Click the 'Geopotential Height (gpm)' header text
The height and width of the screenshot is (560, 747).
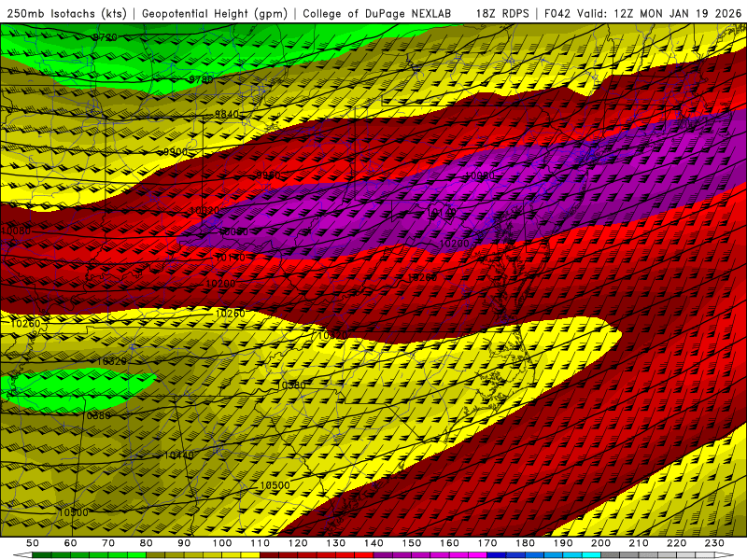(x=215, y=14)
